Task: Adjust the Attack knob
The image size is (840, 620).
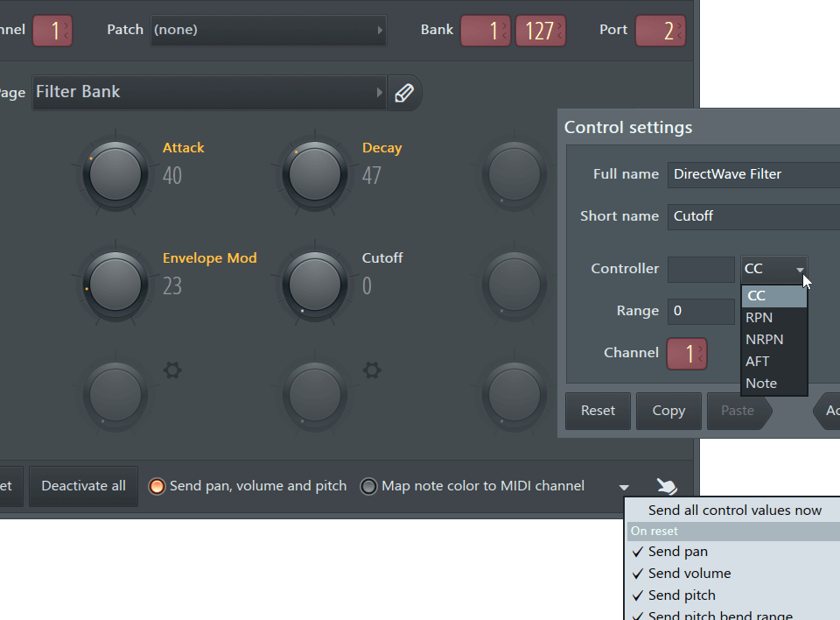Action: click(115, 173)
